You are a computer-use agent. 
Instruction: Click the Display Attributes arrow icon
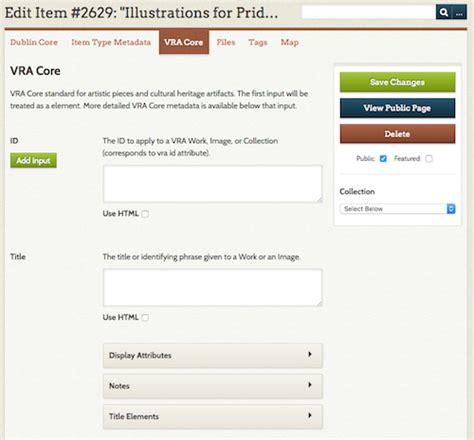pos(310,354)
